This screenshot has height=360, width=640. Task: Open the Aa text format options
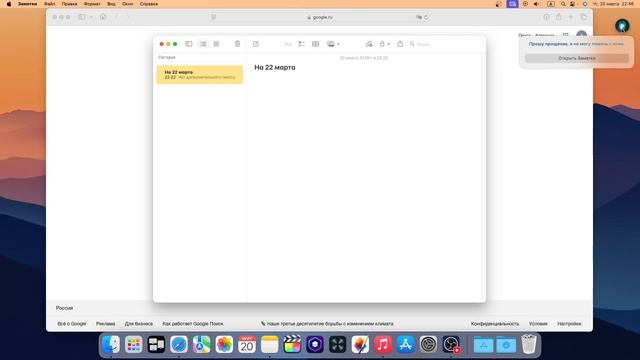point(288,44)
